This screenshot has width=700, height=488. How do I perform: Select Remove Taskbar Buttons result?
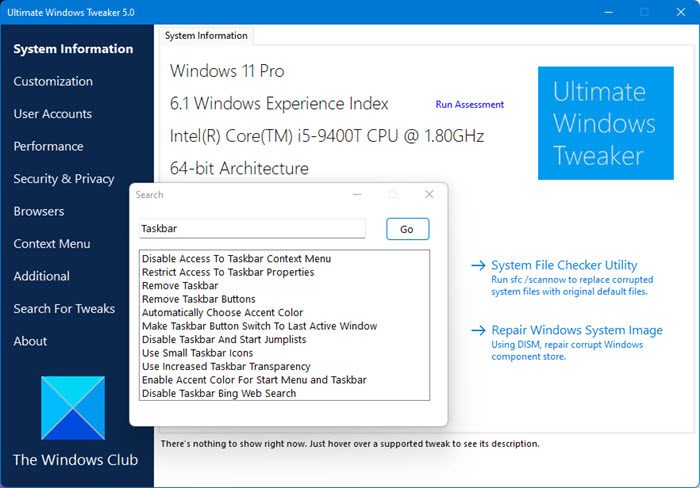point(199,299)
